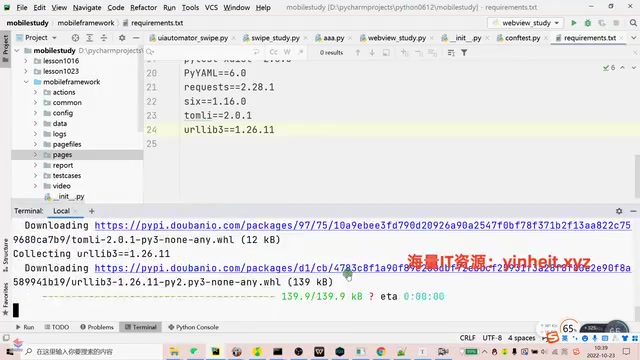
Task: Go to next search occurrence arrow
Action: (x=372, y=52)
